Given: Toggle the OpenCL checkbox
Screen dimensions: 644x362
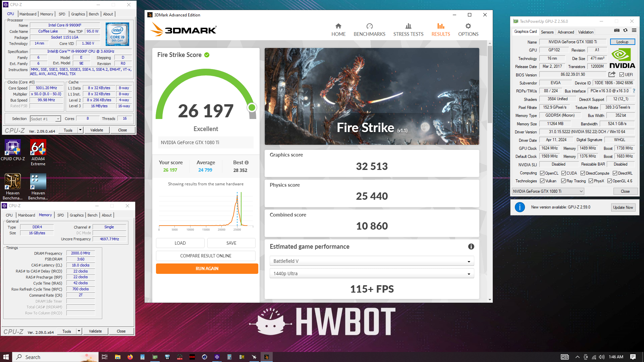Looking at the screenshot, I should [542, 173].
